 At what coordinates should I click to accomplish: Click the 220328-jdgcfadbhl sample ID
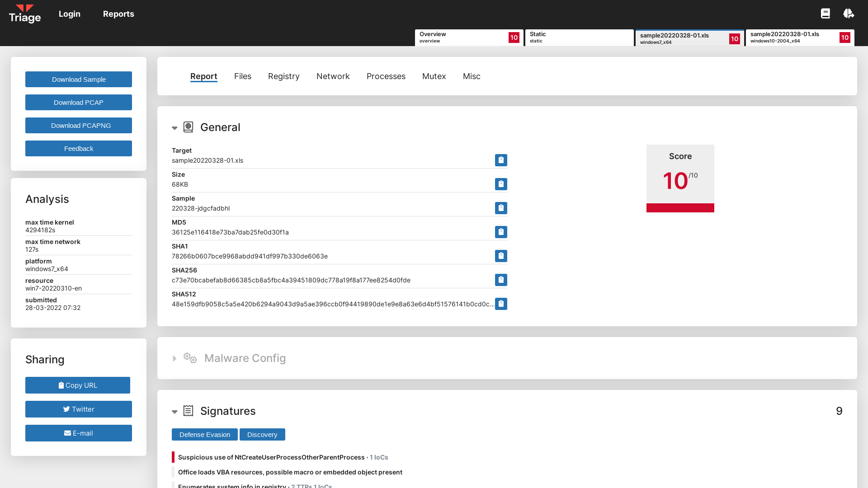[201, 208]
